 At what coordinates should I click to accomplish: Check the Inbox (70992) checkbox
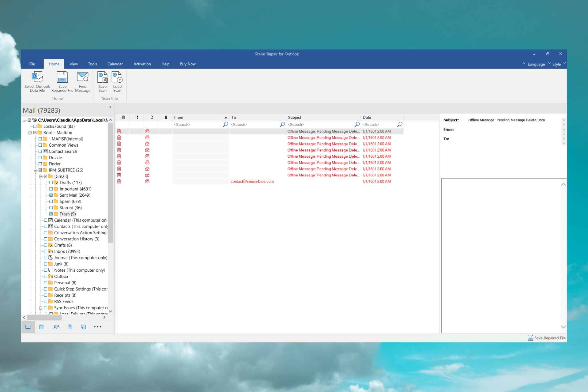pos(46,251)
